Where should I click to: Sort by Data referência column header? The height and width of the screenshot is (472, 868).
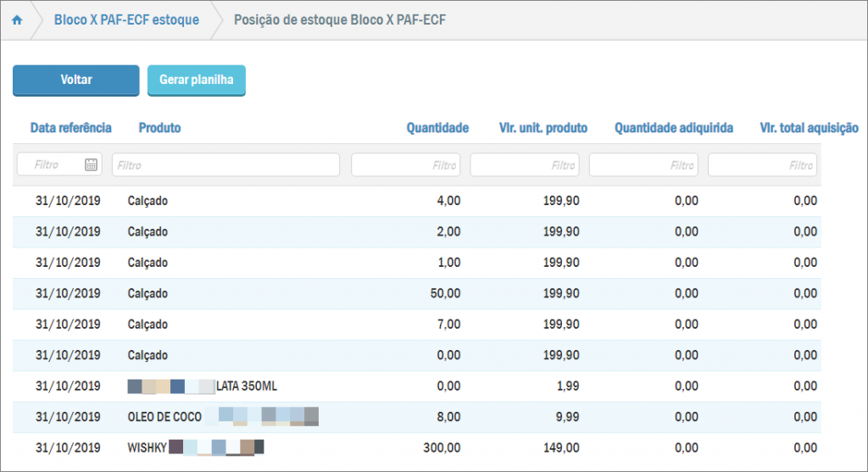[x=70, y=128]
